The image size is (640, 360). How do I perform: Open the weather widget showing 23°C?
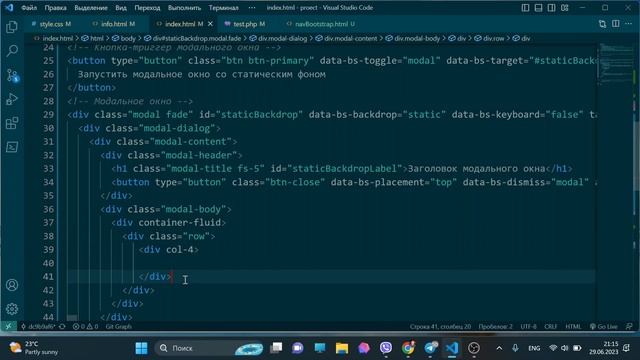pos(33,348)
